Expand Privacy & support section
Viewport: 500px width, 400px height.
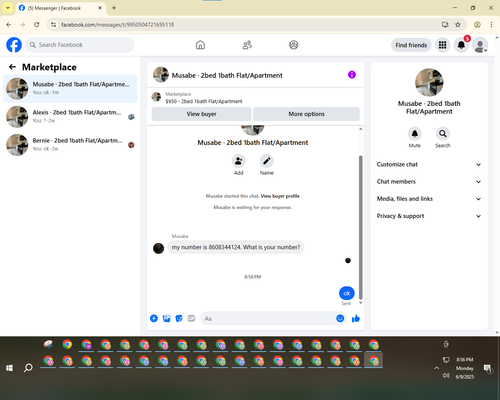click(x=429, y=216)
